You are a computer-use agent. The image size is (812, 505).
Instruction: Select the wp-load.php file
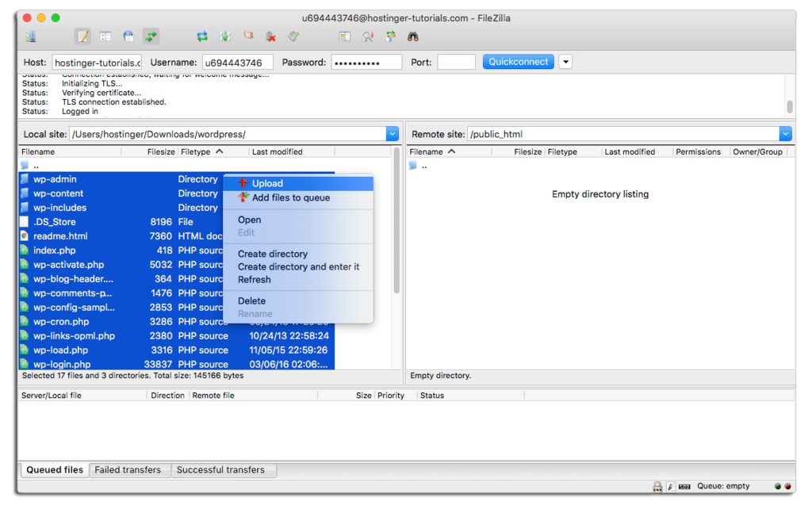click(177, 350)
